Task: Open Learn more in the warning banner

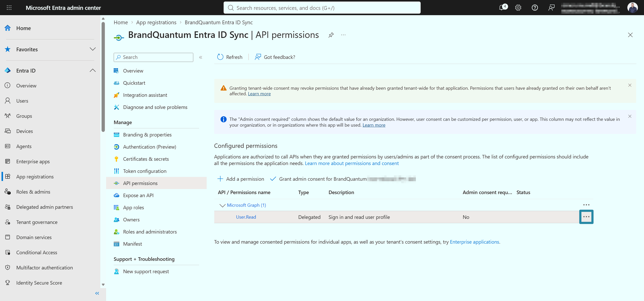Action: 259,94
